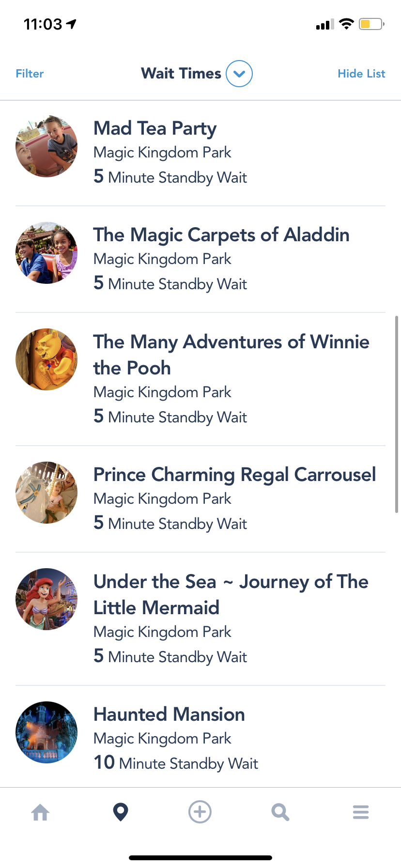
Task: Open Haunted Mansion attraction title
Action: pyautogui.click(x=169, y=714)
